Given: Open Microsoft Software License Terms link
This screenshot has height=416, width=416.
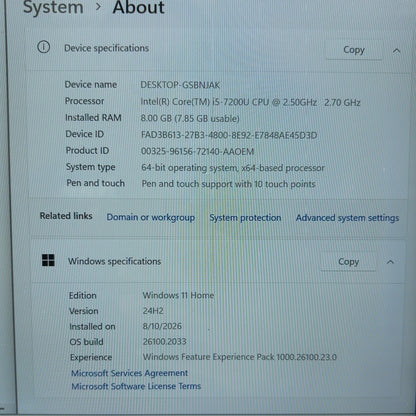Looking at the screenshot, I should (x=136, y=386).
